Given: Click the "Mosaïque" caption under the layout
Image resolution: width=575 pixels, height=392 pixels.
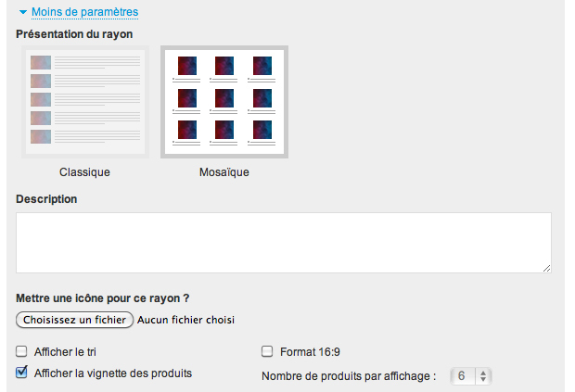Looking at the screenshot, I should pyautogui.click(x=224, y=172).
